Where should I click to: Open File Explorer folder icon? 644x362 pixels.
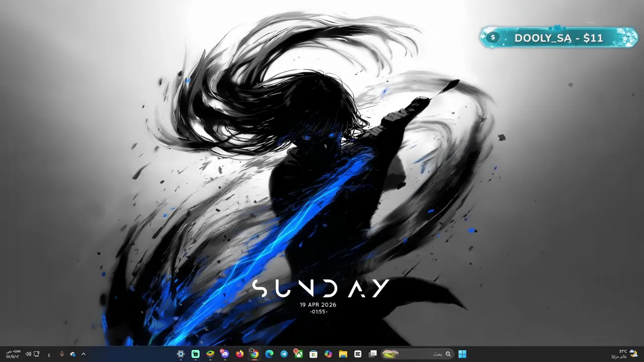coord(343,354)
